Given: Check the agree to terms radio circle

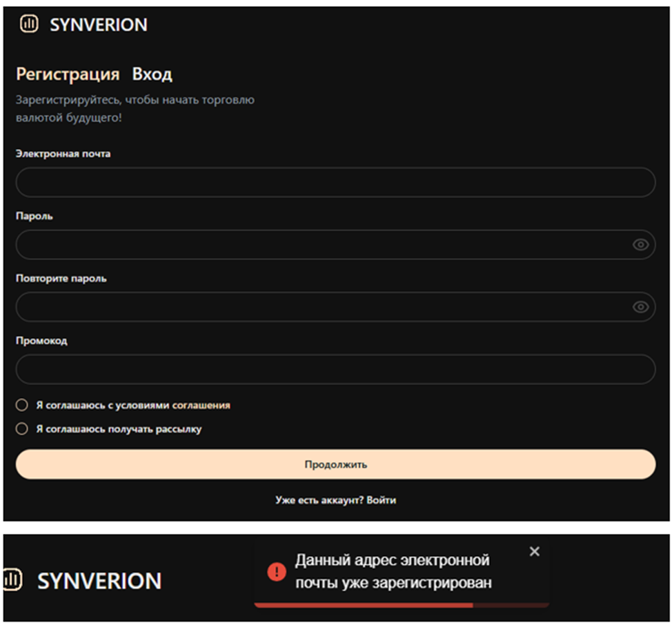Looking at the screenshot, I should coord(22,405).
